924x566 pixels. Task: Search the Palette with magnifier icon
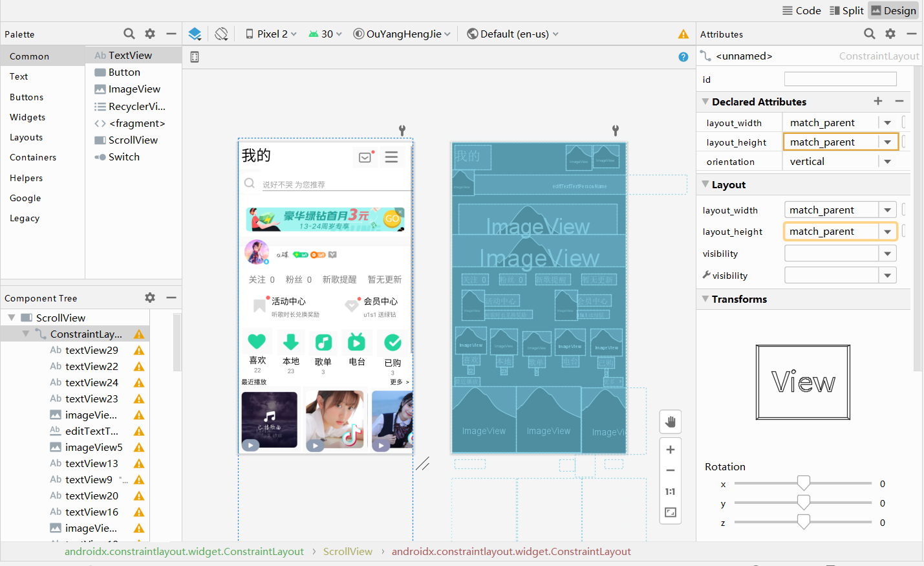click(129, 34)
